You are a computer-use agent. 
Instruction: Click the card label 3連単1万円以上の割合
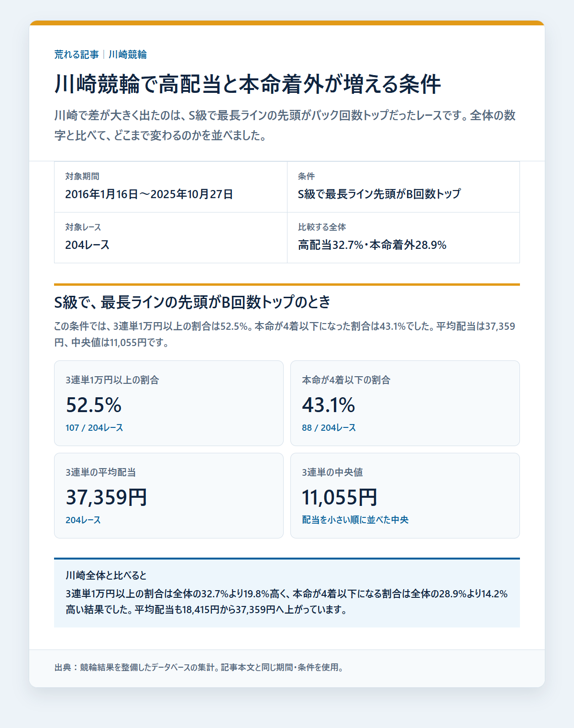coord(112,380)
